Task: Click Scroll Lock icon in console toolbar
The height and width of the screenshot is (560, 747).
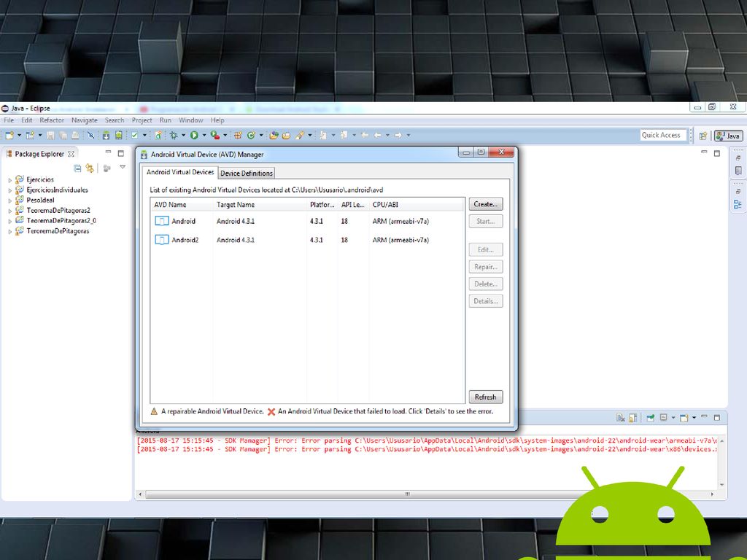Action: pos(632,418)
